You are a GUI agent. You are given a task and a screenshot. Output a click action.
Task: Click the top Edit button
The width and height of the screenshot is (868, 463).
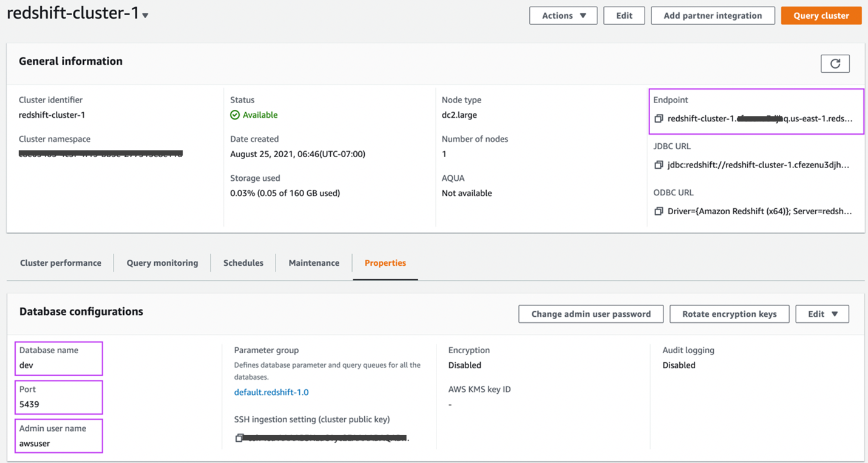point(624,16)
